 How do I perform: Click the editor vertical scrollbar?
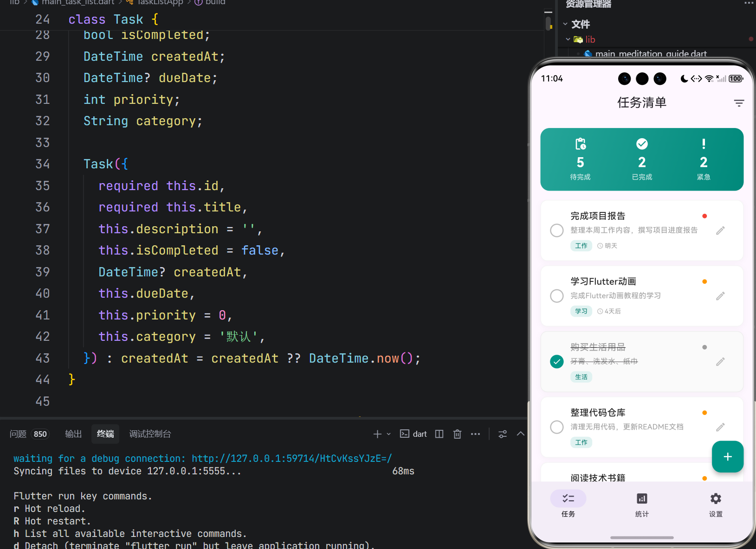click(x=549, y=23)
